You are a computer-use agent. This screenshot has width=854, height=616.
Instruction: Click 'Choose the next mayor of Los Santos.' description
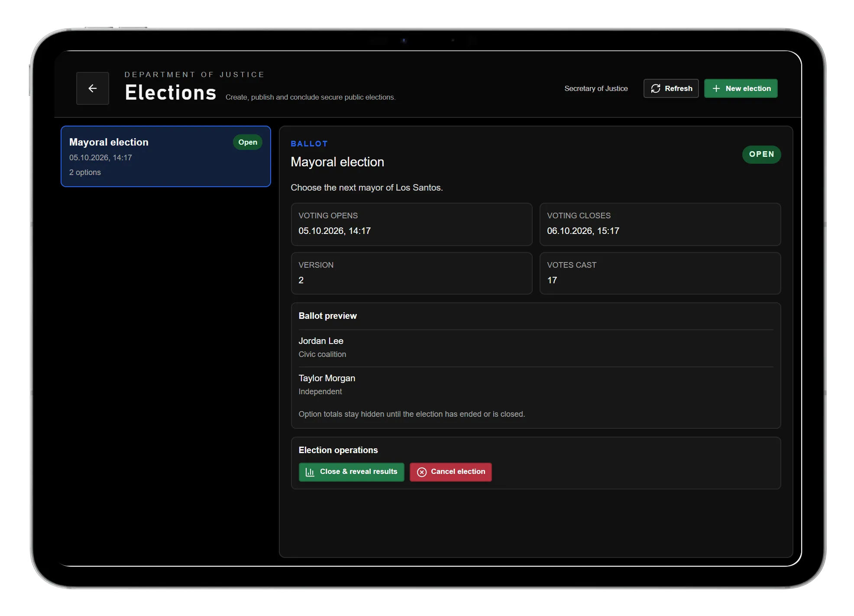pos(367,188)
